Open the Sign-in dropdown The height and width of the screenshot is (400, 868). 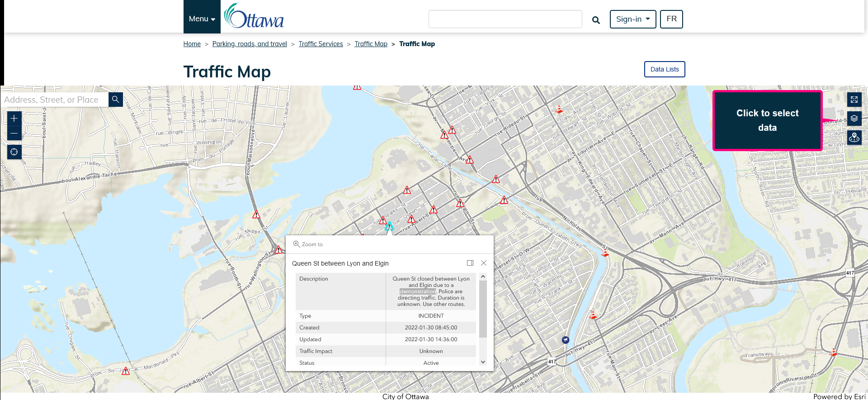[633, 19]
